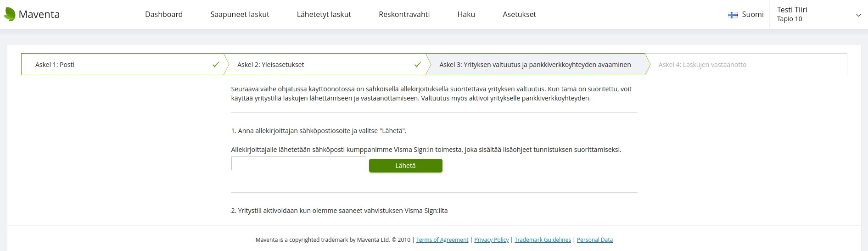Select Reskontravahti in navigation

point(404,15)
